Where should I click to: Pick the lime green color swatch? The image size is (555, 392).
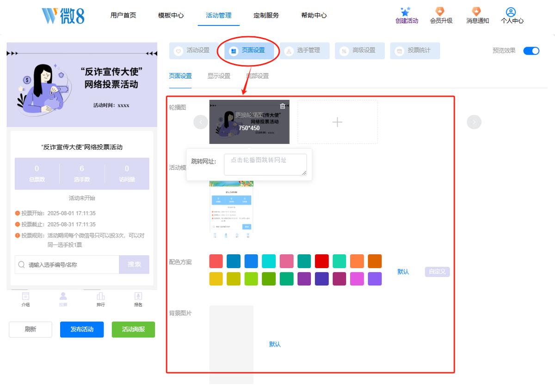(x=251, y=279)
